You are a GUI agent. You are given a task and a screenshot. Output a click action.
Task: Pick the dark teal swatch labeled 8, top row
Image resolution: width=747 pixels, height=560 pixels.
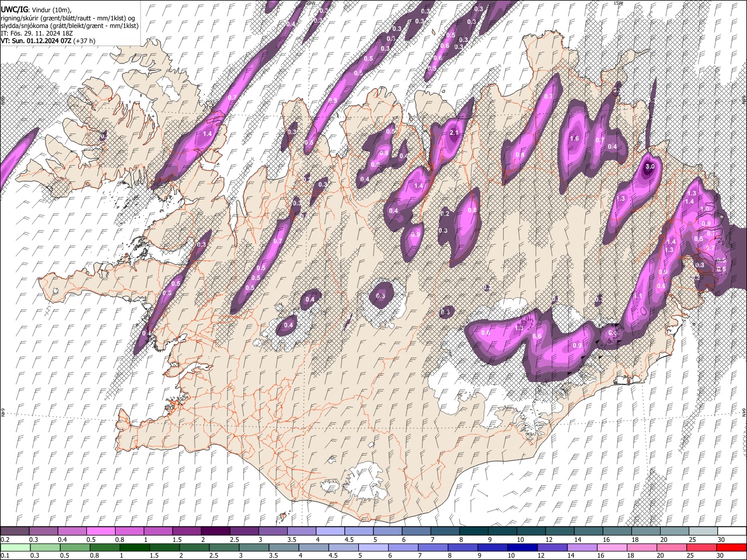point(474,531)
